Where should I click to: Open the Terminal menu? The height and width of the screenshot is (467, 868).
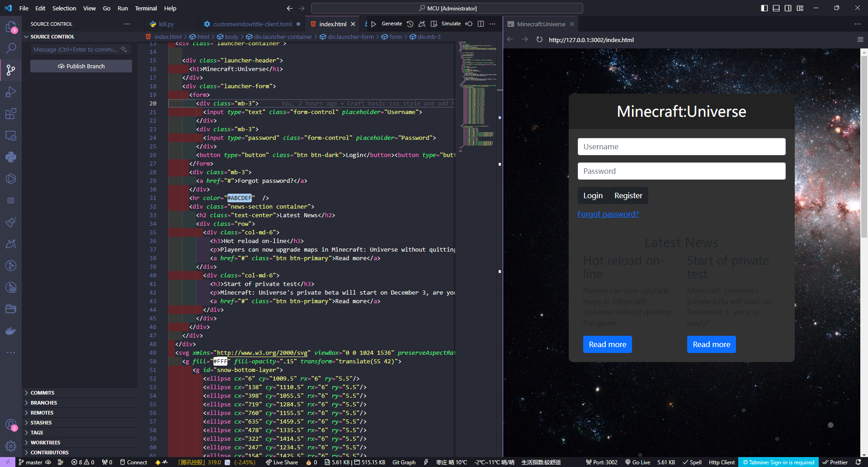tap(146, 8)
